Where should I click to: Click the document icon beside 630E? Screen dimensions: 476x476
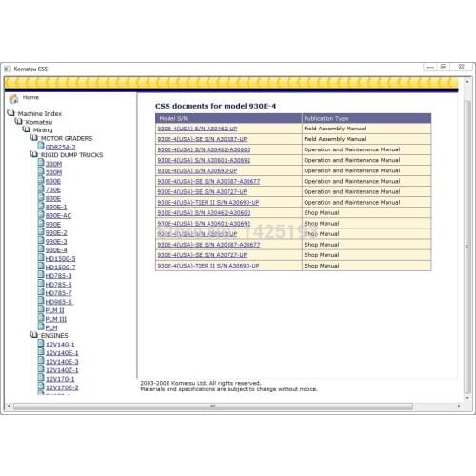pyautogui.click(x=41, y=180)
